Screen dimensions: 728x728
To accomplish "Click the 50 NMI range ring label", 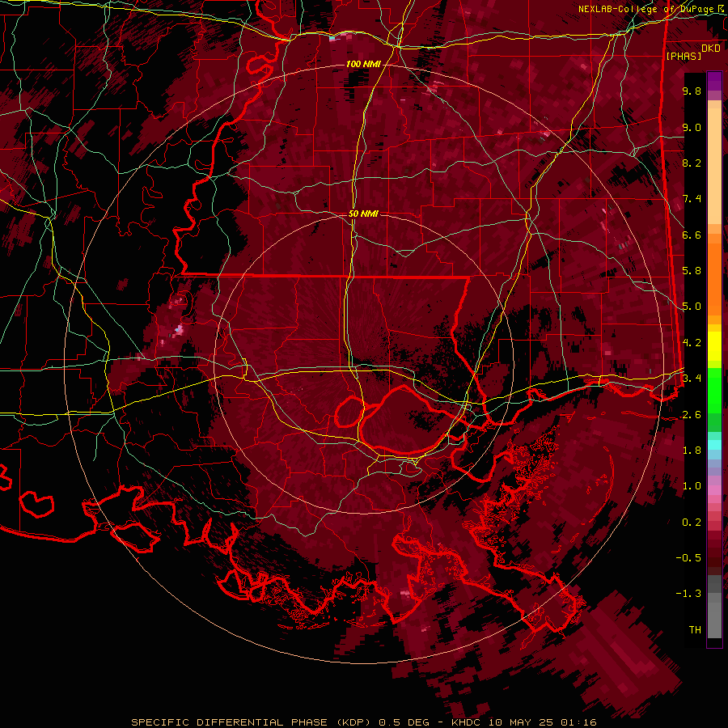I will 363,214.
